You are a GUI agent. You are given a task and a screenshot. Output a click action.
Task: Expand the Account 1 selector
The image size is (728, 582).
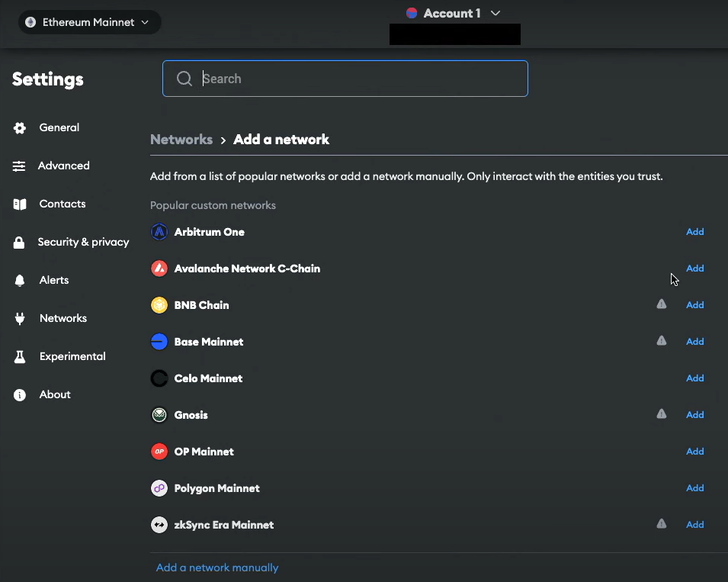pos(453,14)
